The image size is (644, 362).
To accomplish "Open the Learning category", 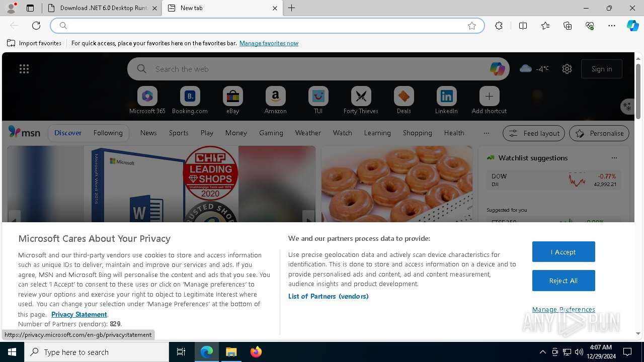I will [377, 133].
